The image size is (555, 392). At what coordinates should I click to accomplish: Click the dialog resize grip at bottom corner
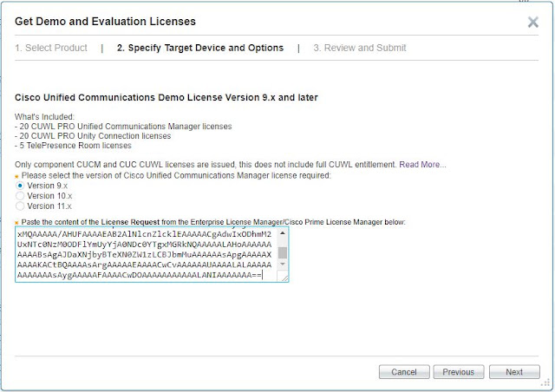[x=545, y=382]
